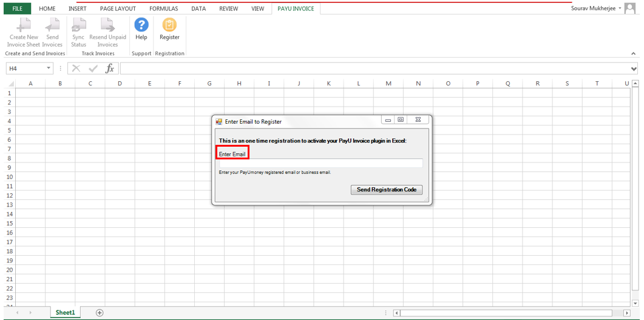Open Insert Function fx icon
The height and width of the screenshot is (320, 644).
pos(110,68)
